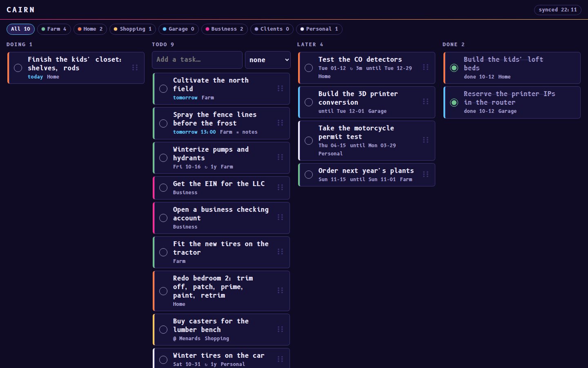
Task: Click drag handle of motorcycle permit test task
Action: click(x=425, y=140)
